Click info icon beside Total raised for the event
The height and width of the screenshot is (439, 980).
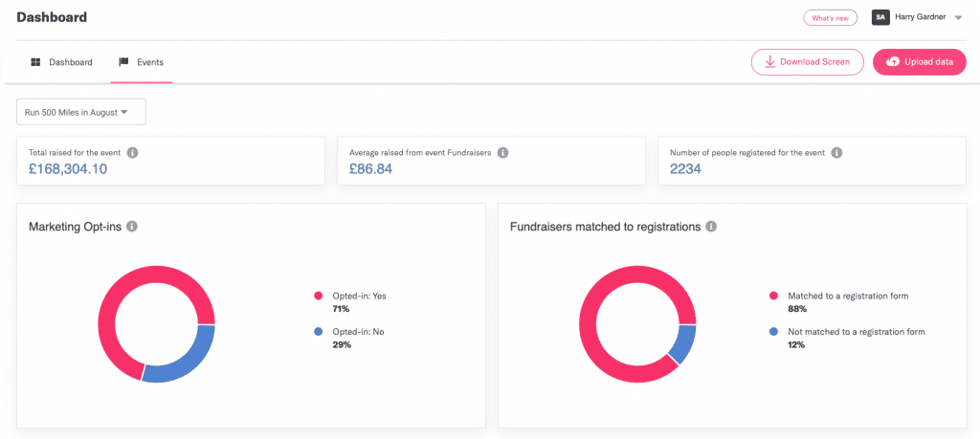point(133,152)
